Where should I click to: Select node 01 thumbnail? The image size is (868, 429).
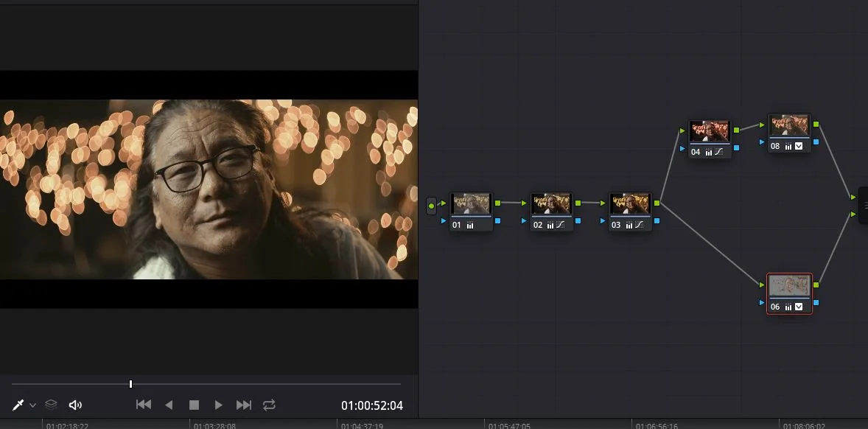click(471, 204)
